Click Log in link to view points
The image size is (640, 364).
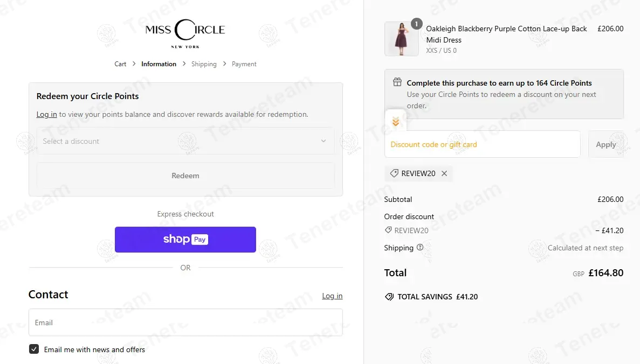(x=46, y=114)
